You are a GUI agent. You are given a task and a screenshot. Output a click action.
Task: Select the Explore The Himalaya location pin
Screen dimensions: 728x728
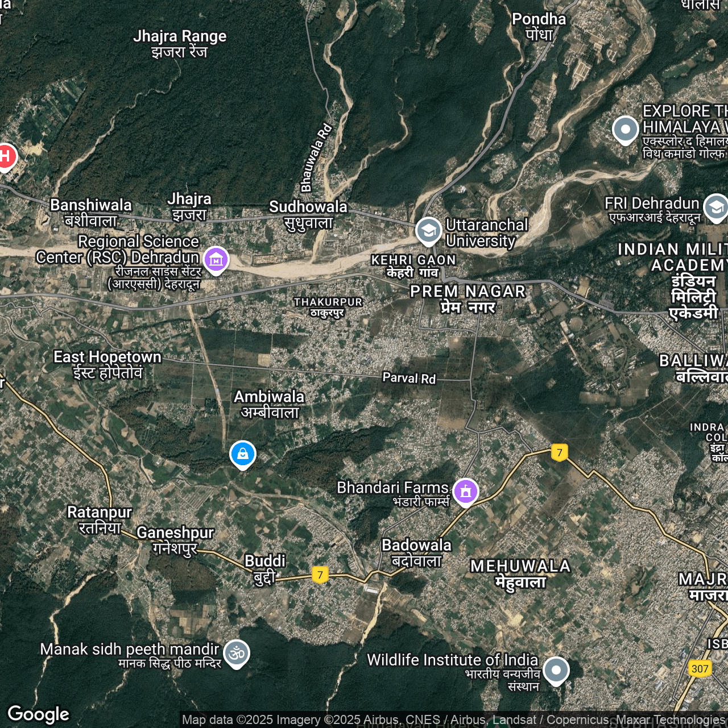pyautogui.click(x=625, y=129)
